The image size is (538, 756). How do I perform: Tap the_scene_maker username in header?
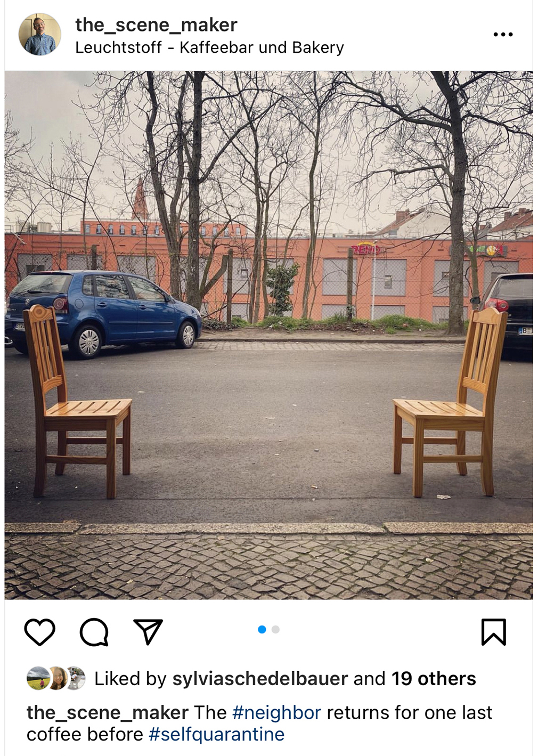coord(156,25)
